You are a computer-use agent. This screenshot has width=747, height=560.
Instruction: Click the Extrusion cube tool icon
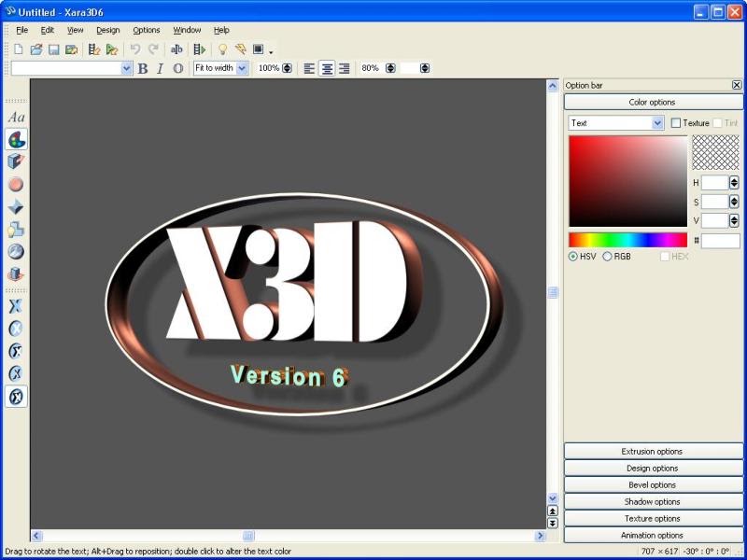16,161
